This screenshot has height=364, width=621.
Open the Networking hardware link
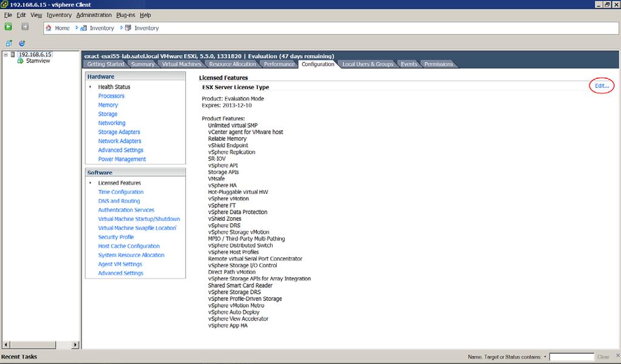point(112,123)
